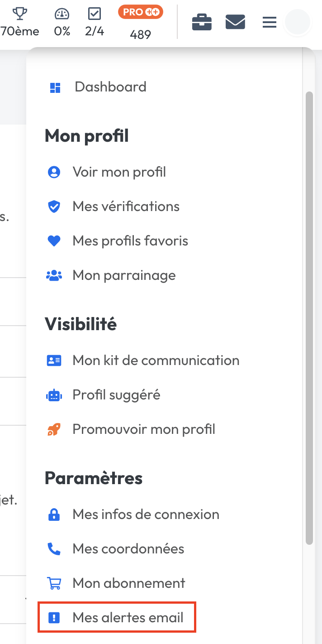The height and width of the screenshot is (644, 322).
Task: Click the trophy ranking icon
Action: (20, 14)
